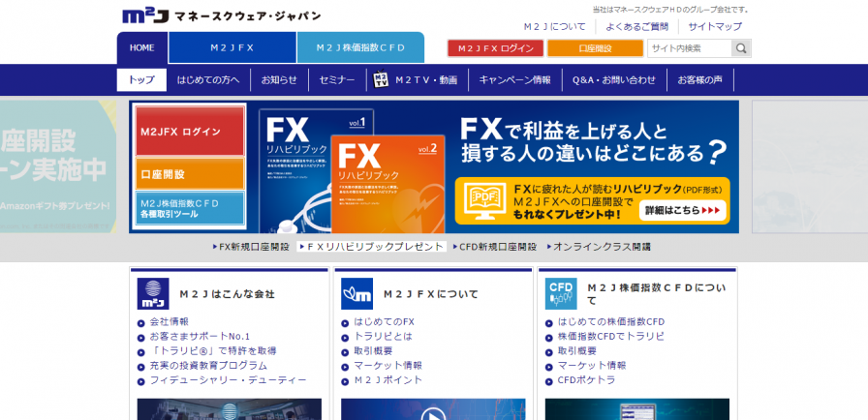
Task: Open the HOME tab
Action: (142, 48)
